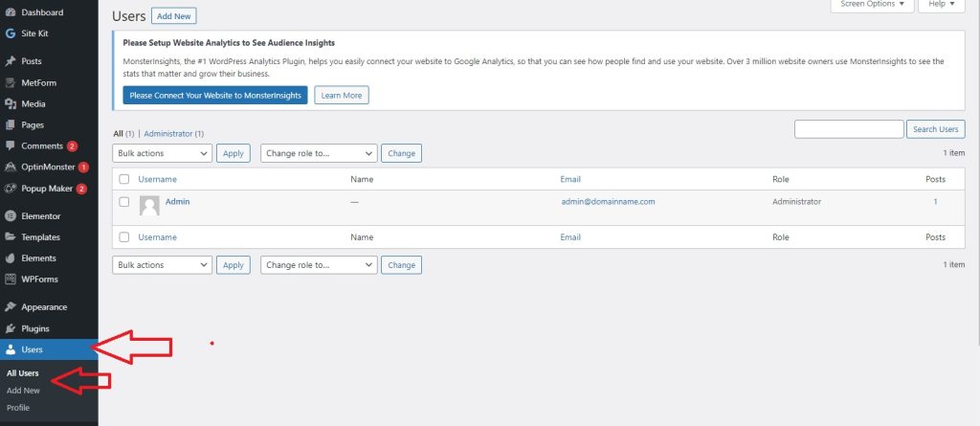
Task: Click the admin@domainname.com email link
Action: pos(608,201)
